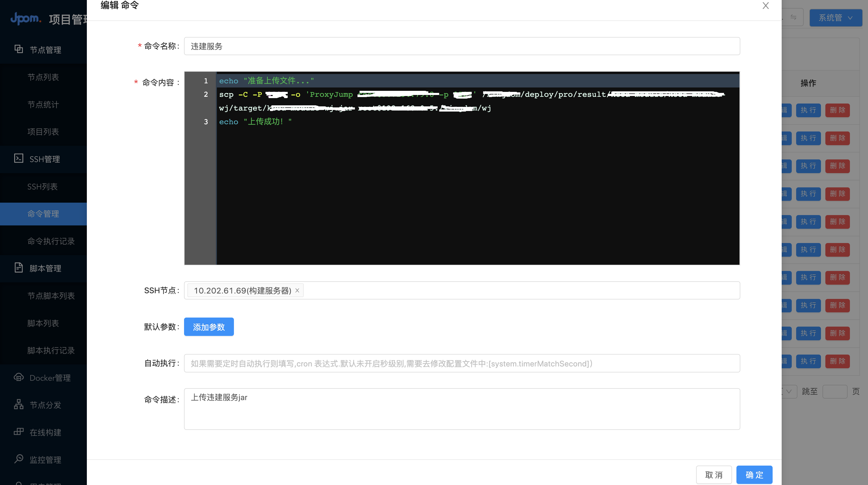Screen dimensions: 868x485
Task: Click the SSH管理 terminal icon
Action: point(19,159)
